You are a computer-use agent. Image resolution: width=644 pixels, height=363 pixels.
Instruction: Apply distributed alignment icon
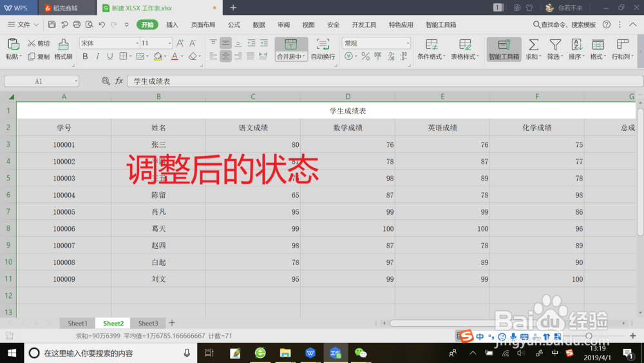tap(263, 56)
